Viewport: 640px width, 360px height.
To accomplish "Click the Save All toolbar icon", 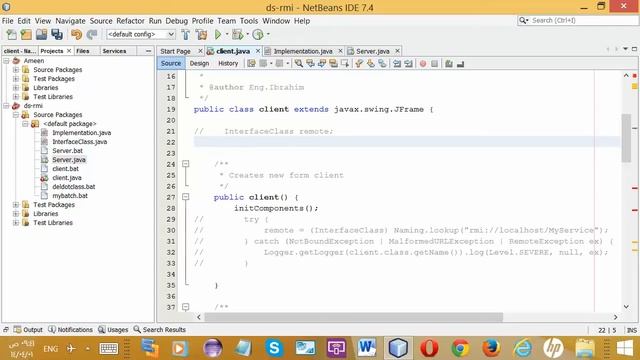I will [x=57, y=35].
